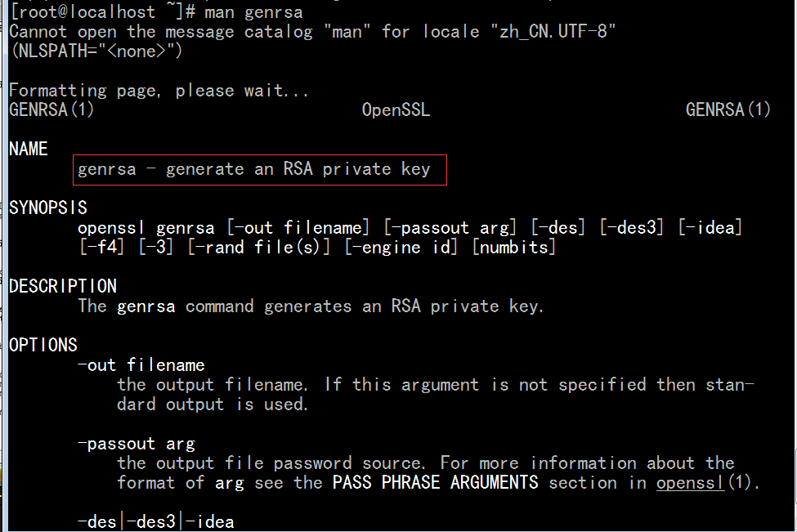Click the zh_CN.UTF-8 locale text
The height and width of the screenshot is (532, 797).
click(x=553, y=32)
